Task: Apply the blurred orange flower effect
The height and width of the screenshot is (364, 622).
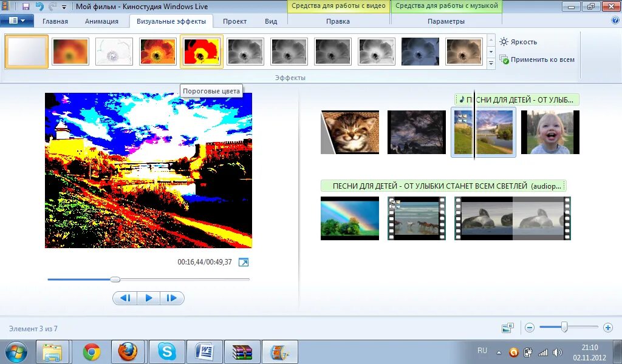Action: click(70, 52)
